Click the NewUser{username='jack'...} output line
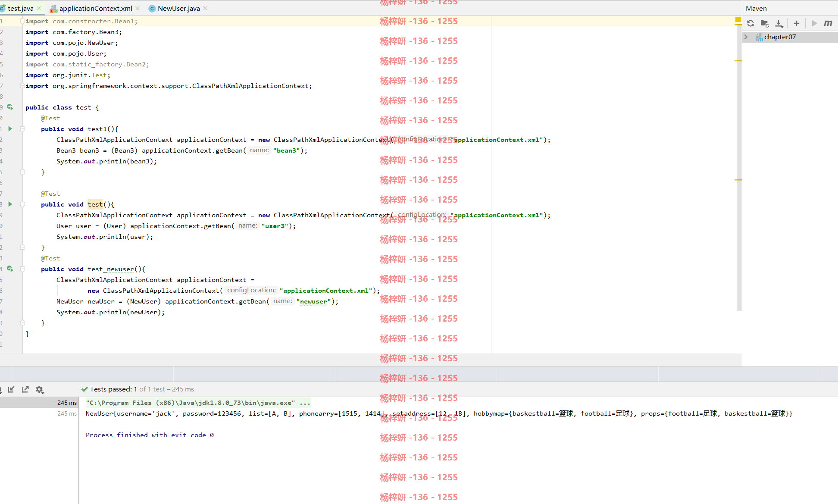This screenshot has width=838, height=504. pyautogui.click(x=439, y=413)
